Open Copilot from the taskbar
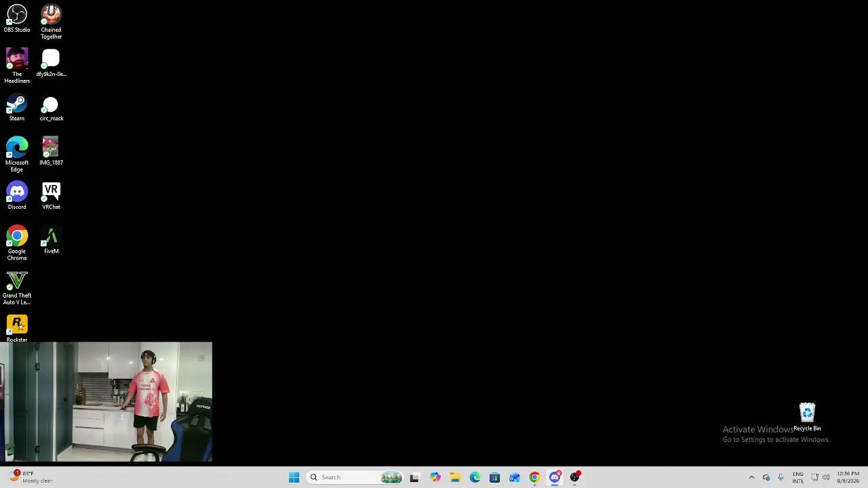 435,477
